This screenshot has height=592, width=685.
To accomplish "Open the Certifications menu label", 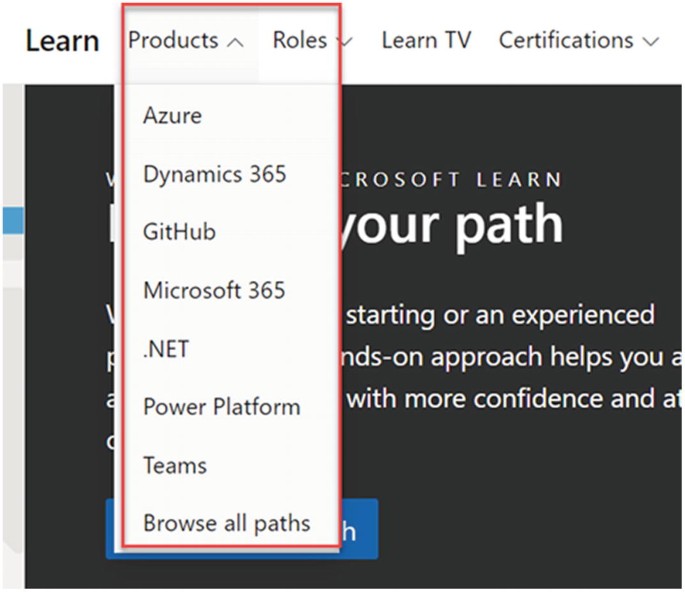I will (566, 40).
